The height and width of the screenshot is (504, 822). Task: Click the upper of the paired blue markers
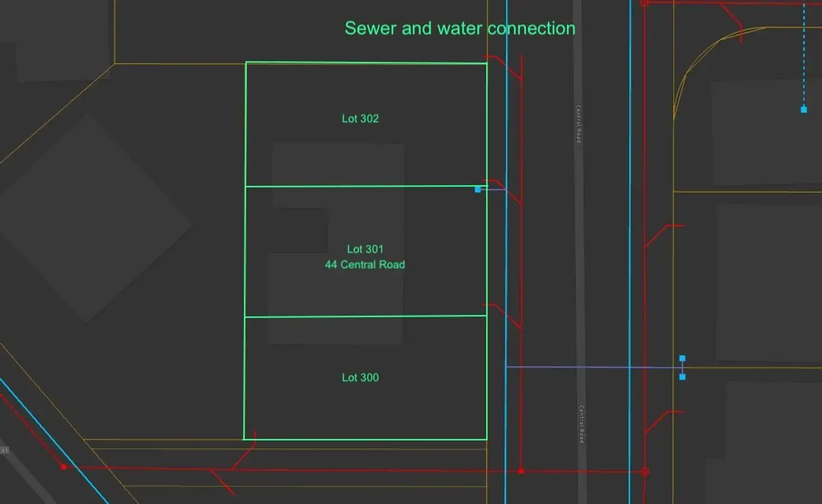coord(682,358)
